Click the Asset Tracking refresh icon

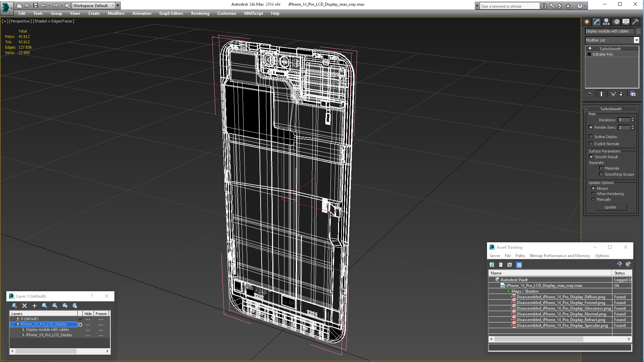click(x=491, y=265)
